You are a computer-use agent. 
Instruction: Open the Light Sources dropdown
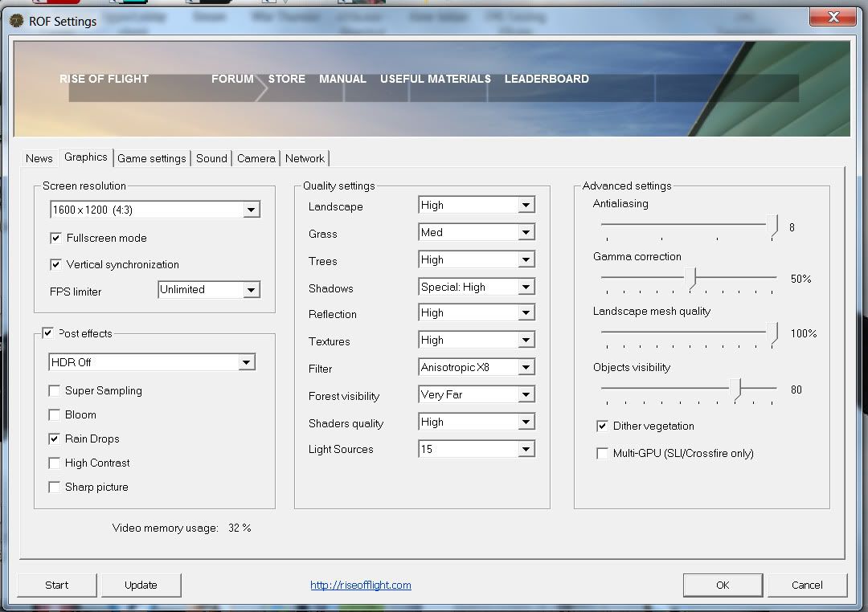point(477,449)
